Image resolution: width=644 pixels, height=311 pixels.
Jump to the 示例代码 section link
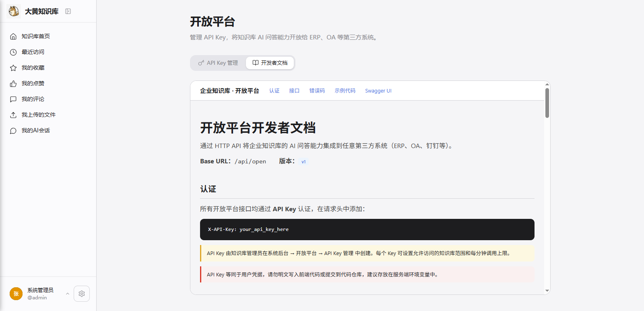click(x=345, y=91)
